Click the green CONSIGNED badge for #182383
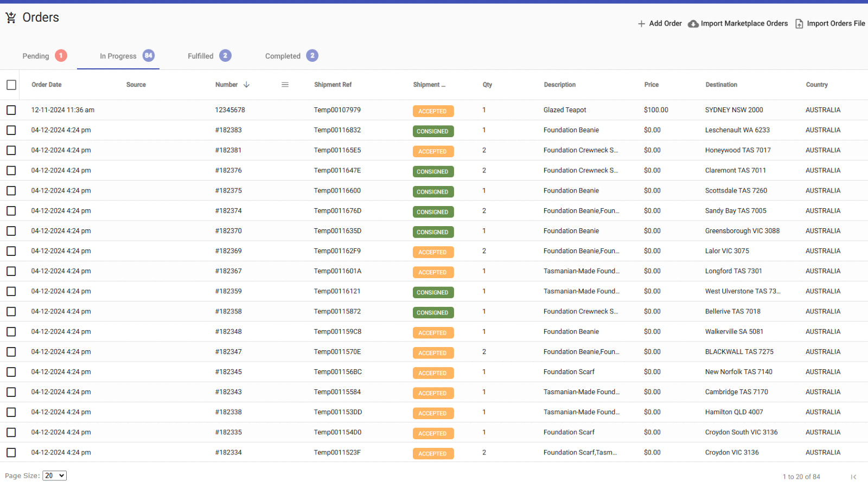Screen dimensions: 868x488 pyautogui.click(x=432, y=131)
